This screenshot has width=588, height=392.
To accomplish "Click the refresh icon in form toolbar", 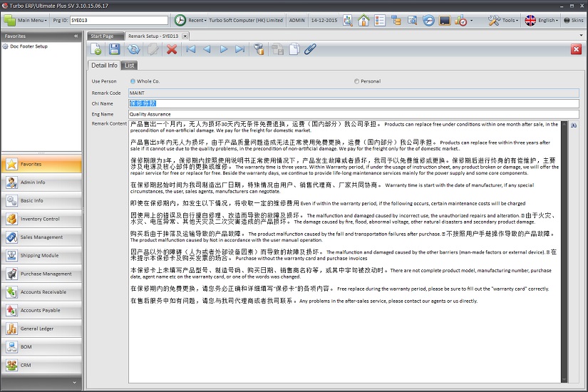I will 133,49.
